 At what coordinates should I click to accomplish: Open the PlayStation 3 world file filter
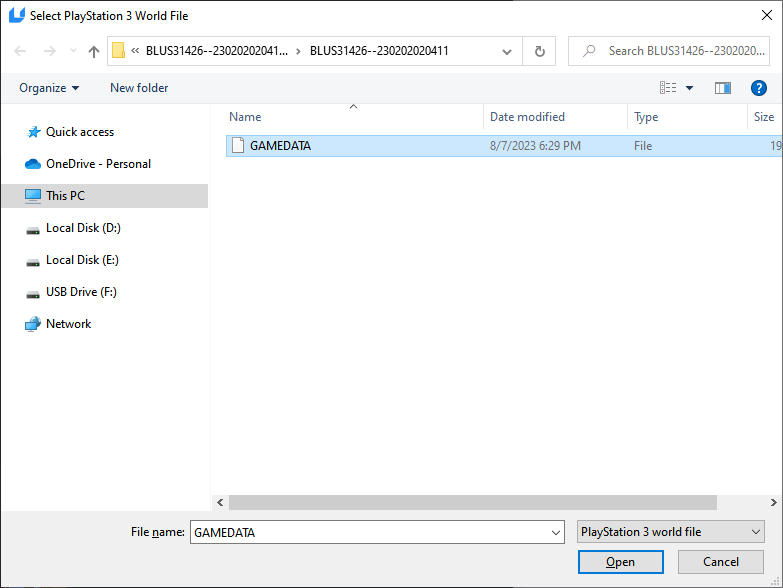pos(670,532)
